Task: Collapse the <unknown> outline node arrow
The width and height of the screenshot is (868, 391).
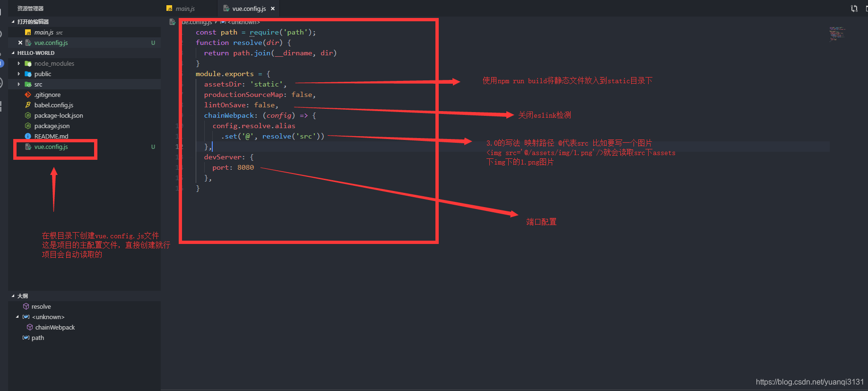Action: 17,317
